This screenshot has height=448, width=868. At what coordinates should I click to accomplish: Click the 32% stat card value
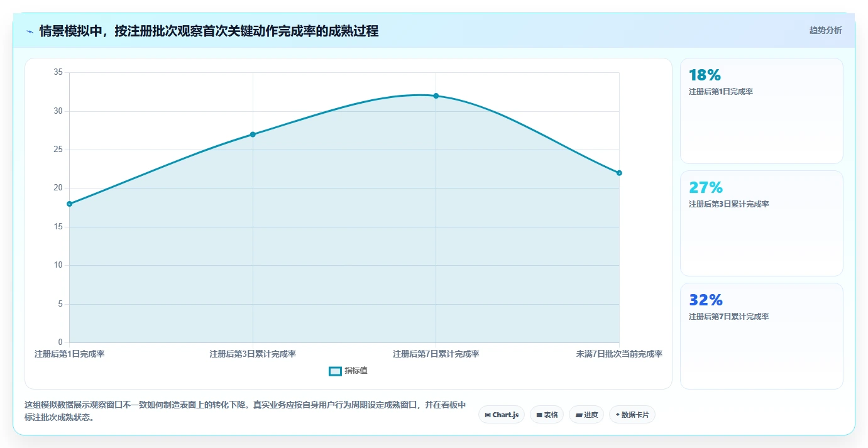tap(706, 300)
